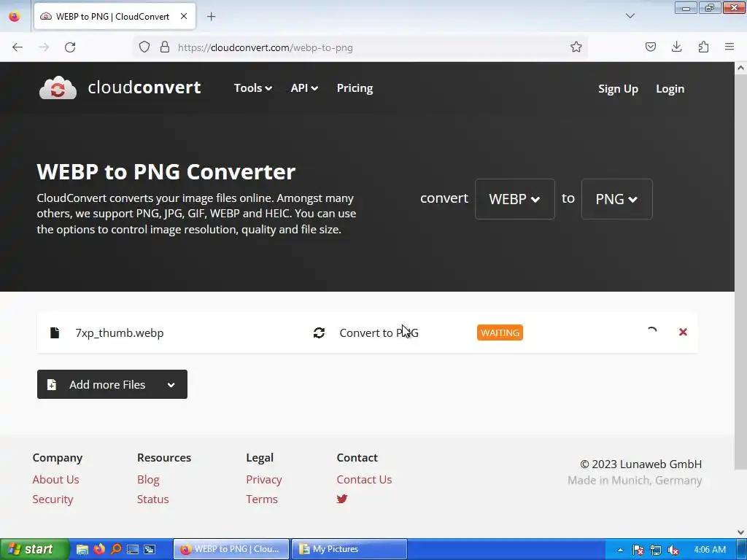Click the Firefox forward arrow button
747x560 pixels.
pyautogui.click(x=44, y=47)
